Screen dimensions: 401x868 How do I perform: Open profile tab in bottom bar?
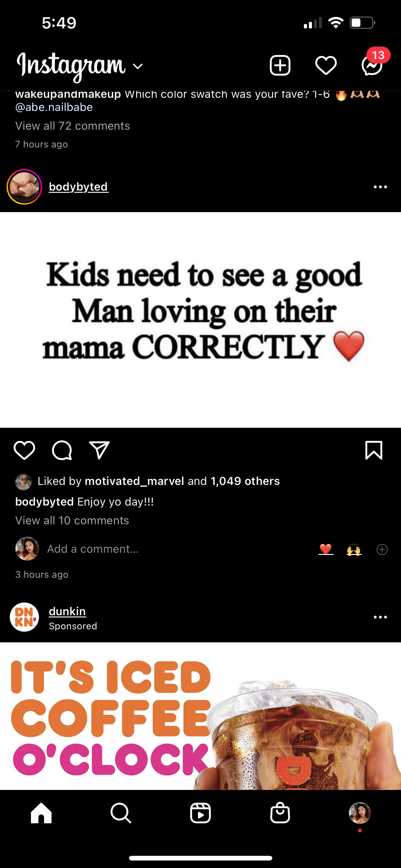point(359,813)
